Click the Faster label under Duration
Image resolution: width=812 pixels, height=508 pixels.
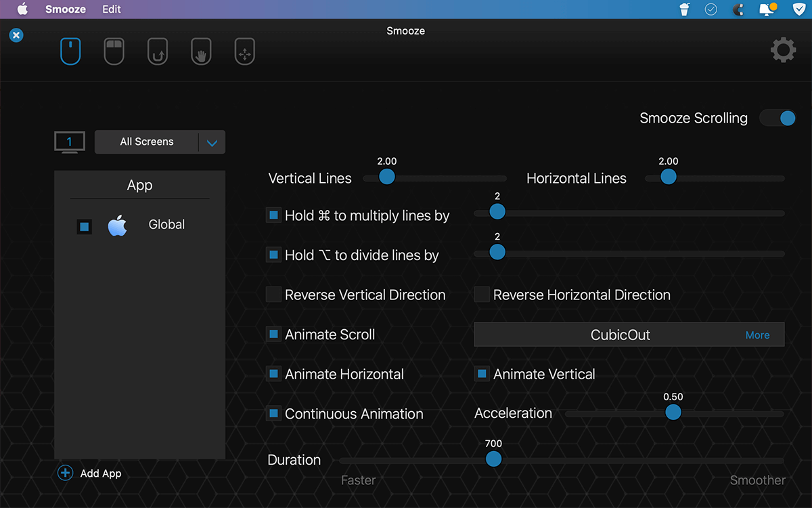(x=358, y=480)
